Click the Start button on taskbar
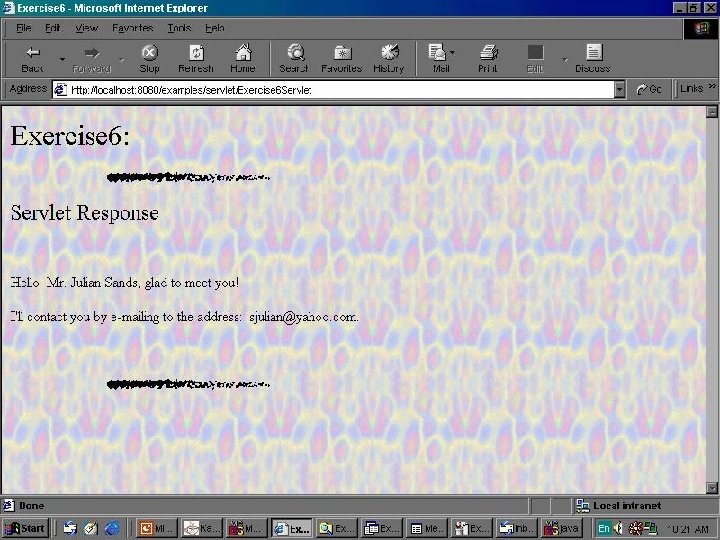 pos(25,528)
